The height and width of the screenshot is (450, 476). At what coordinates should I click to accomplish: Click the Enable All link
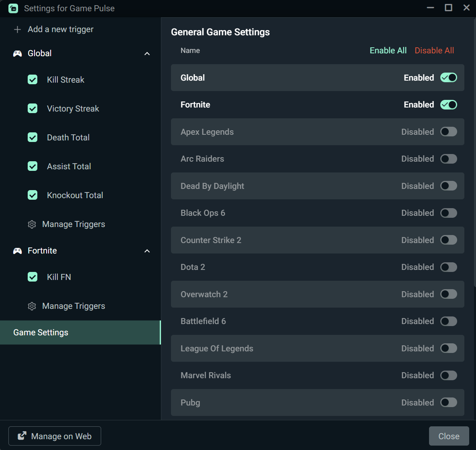388,50
